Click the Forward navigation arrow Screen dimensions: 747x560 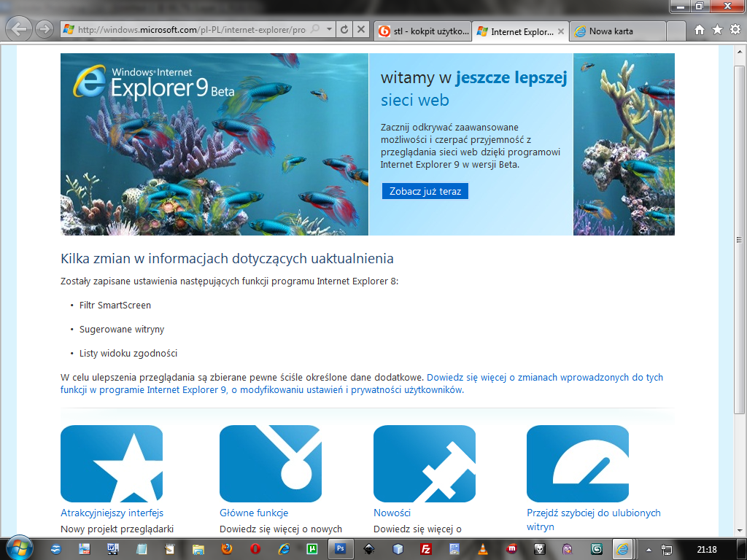(44, 29)
